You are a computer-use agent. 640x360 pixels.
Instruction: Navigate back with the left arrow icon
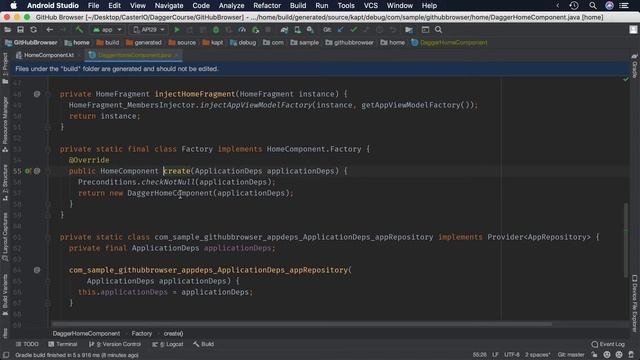49,30
